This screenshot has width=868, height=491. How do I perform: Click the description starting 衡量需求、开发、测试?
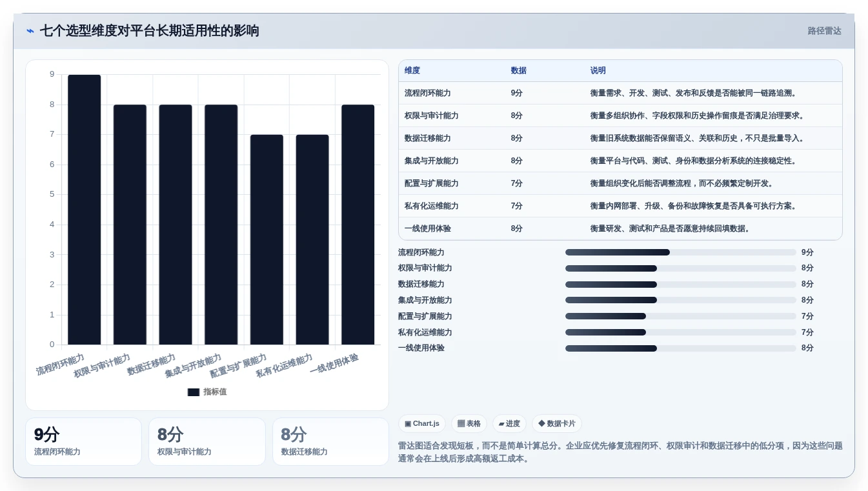tap(695, 93)
